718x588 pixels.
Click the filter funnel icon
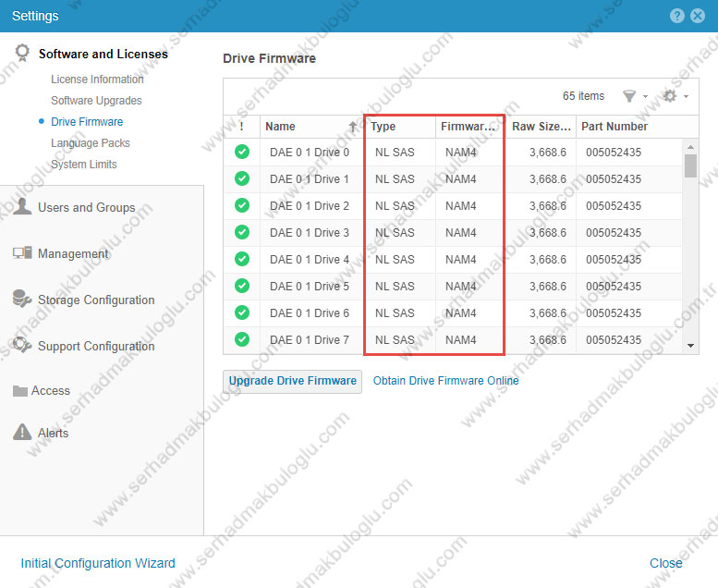(x=629, y=96)
